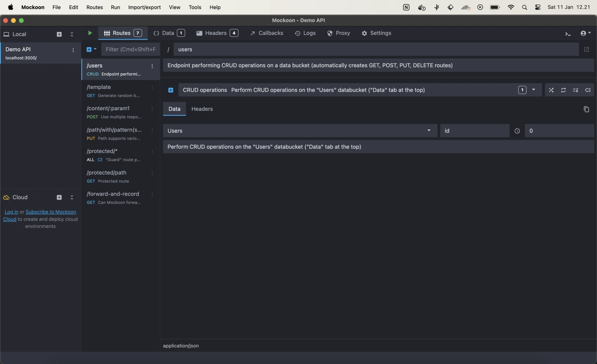Image resolution: width=597 pixels, height=364 pixels.
Task: Open the response Headers tab
Action: click(202, 109)
